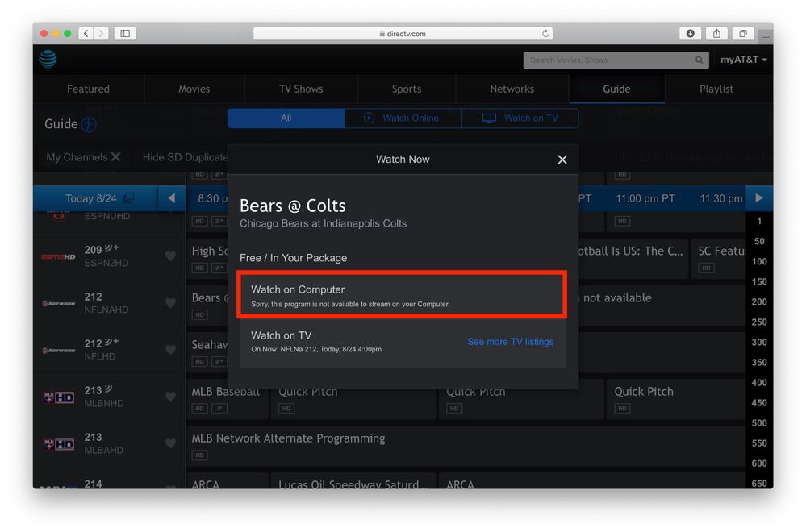
Task: Select the 11:30 pm time slot
Action: 720,199
